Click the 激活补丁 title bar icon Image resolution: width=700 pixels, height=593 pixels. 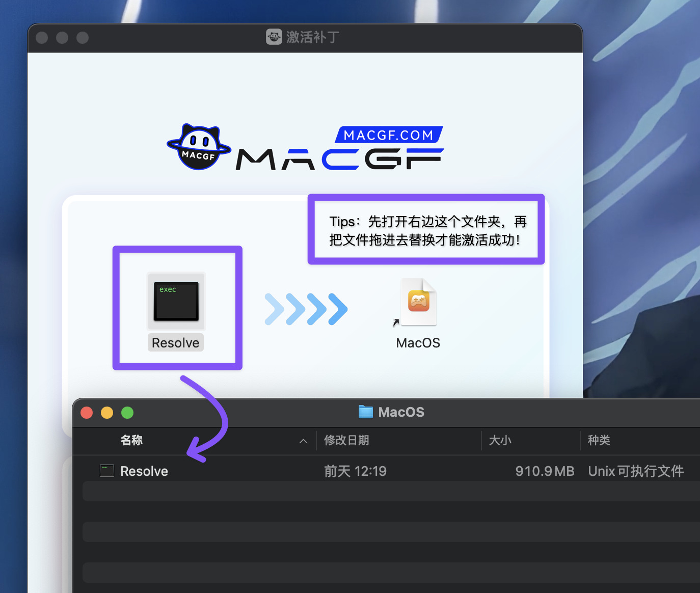274,37
